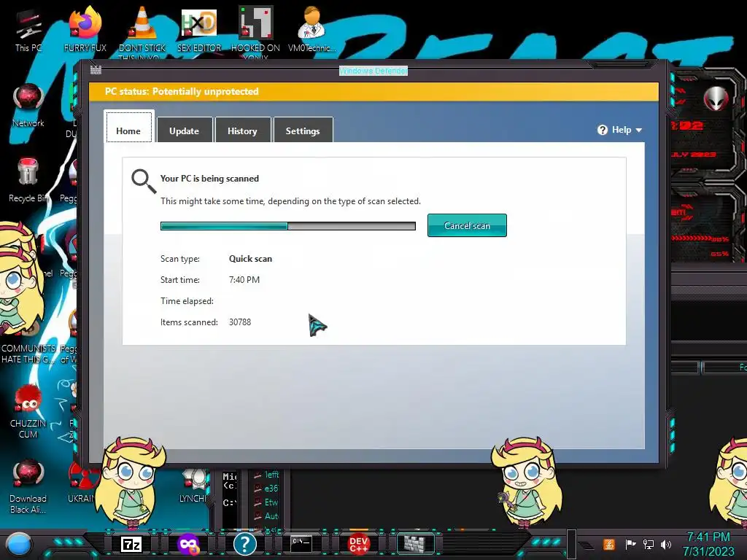Switch to the Update tab

[x=185, y=130]
